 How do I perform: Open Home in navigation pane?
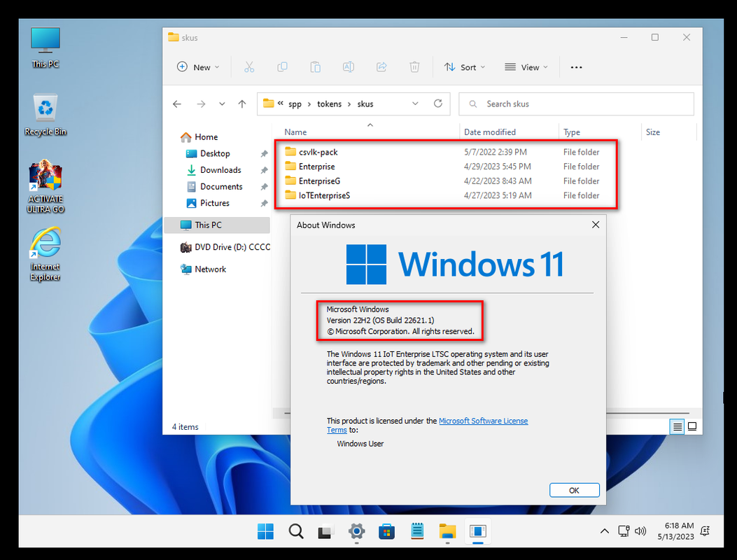tap(206, 136)
